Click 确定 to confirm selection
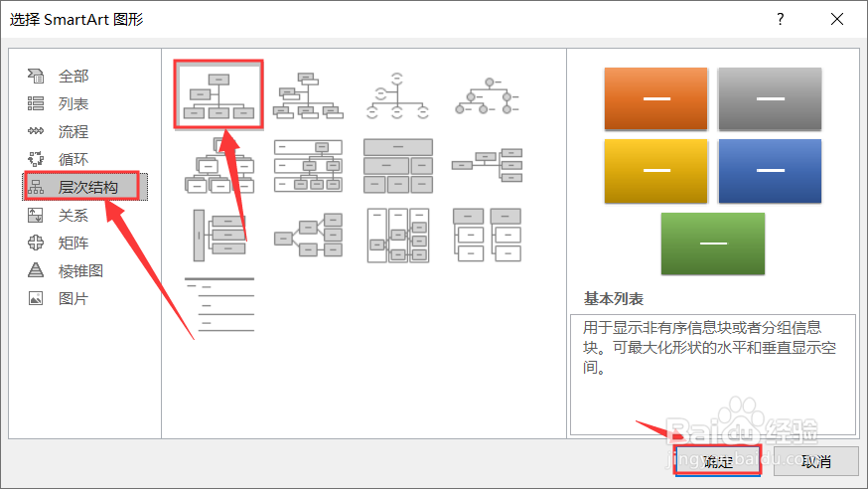 click(717, 461)
